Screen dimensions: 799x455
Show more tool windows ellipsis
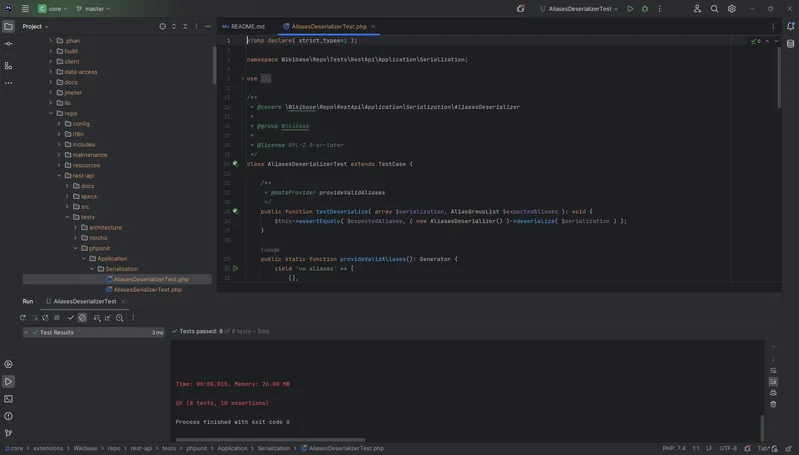point(9,83)
